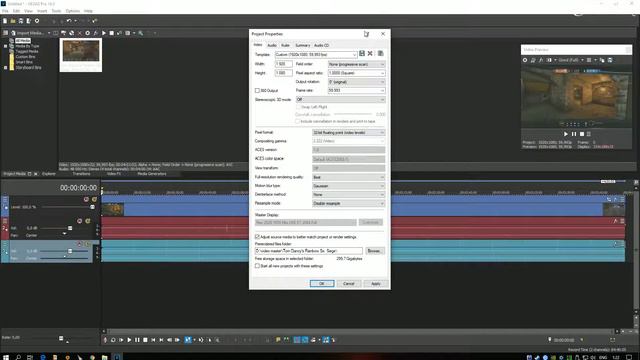Click Cancel in Project Properties
Viewport: 640px width, 360px height.
tap(349, 283)
